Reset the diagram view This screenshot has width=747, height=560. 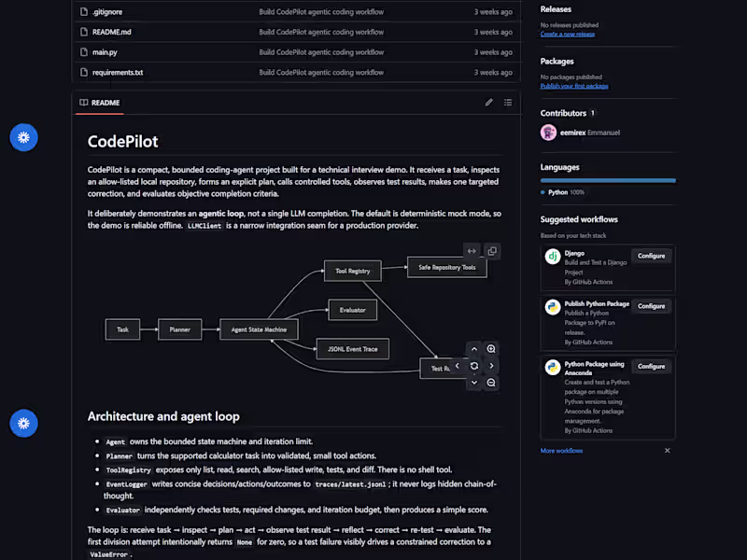[474, 366]
